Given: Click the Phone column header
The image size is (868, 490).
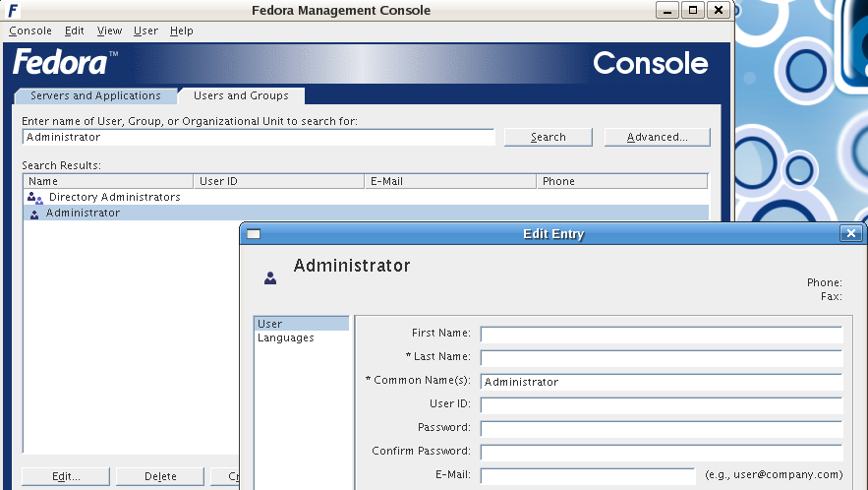Looking at the screenshot, I should pyautogui.click(x=622, y=181).
